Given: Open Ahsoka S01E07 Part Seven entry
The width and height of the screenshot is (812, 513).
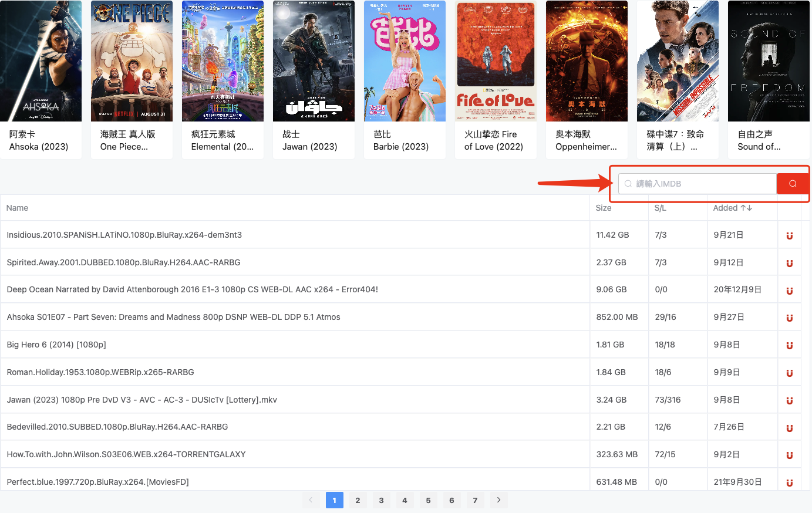Looking at the screenshot, I should coord(173,317).
